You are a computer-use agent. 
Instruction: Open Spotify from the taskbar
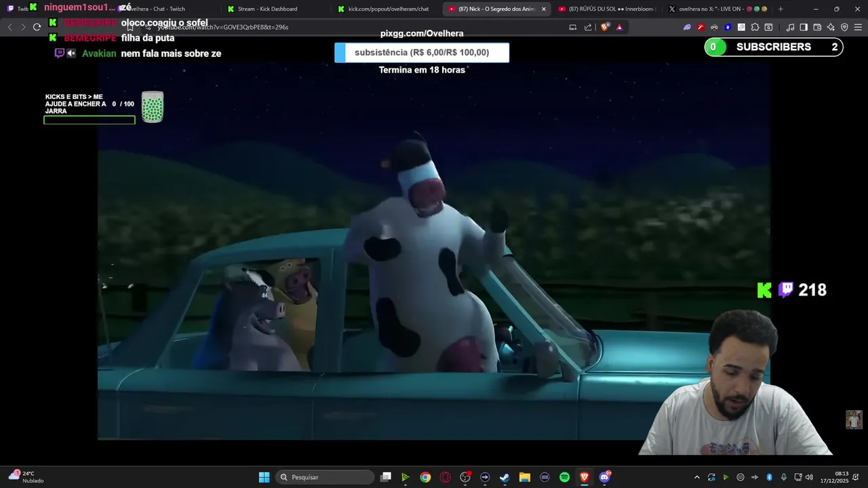coord(564,477)
